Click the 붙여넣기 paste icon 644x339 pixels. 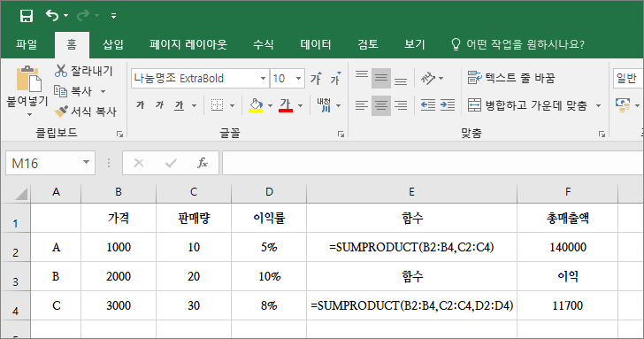pos(28,79)
